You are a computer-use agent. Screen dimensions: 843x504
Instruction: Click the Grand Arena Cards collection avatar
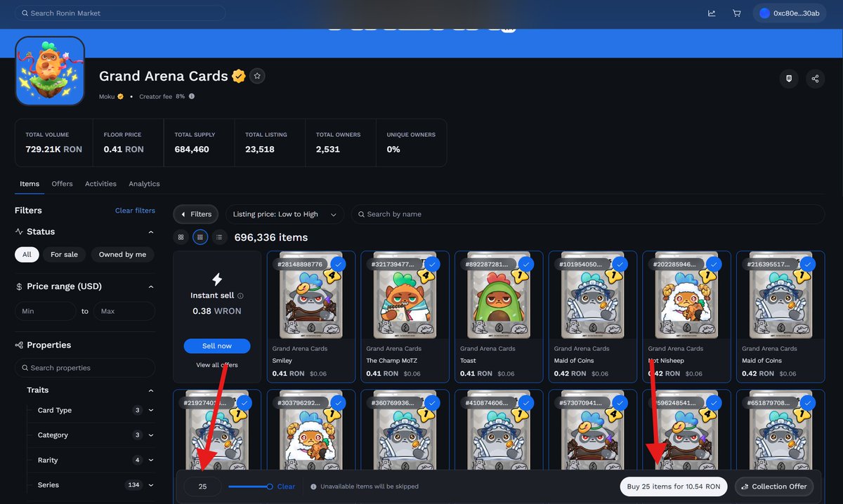click(50, 71)
